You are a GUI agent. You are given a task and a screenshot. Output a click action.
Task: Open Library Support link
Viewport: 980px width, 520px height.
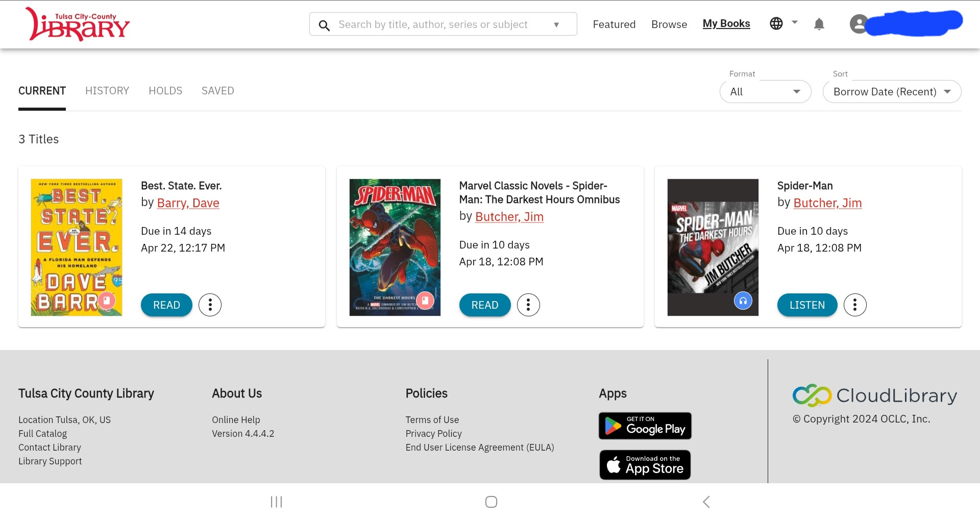pyautogui.click(x=50, y=461)
